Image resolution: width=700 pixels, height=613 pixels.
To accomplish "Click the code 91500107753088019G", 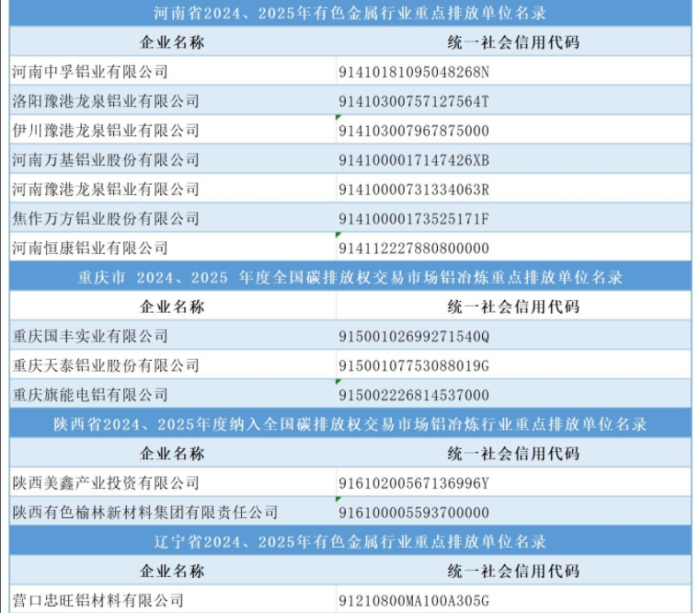I will coord(413,366).
